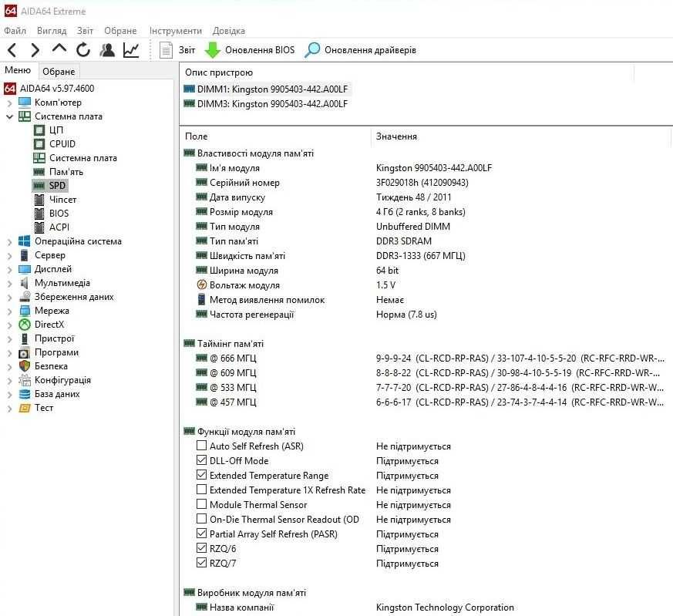Image resolution: width=673 pixels, height=616 pixels.
Task: Expand the Дисплей tree node
Action: (x=9, y=270)
